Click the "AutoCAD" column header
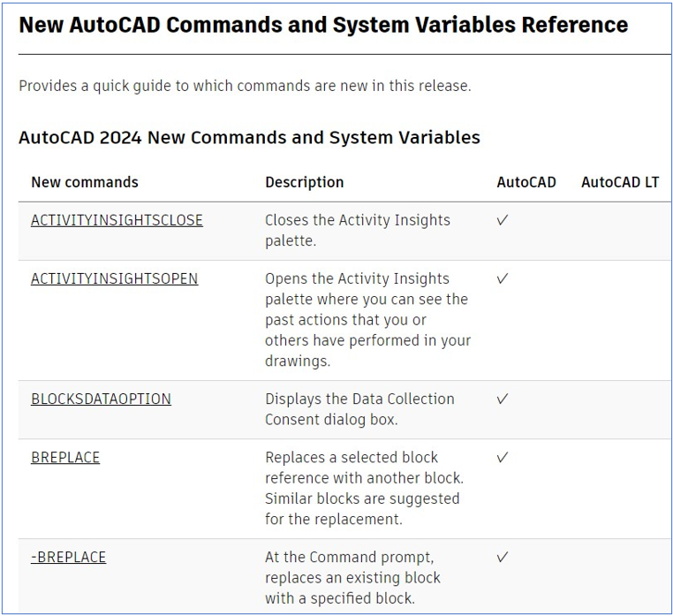 526,182
